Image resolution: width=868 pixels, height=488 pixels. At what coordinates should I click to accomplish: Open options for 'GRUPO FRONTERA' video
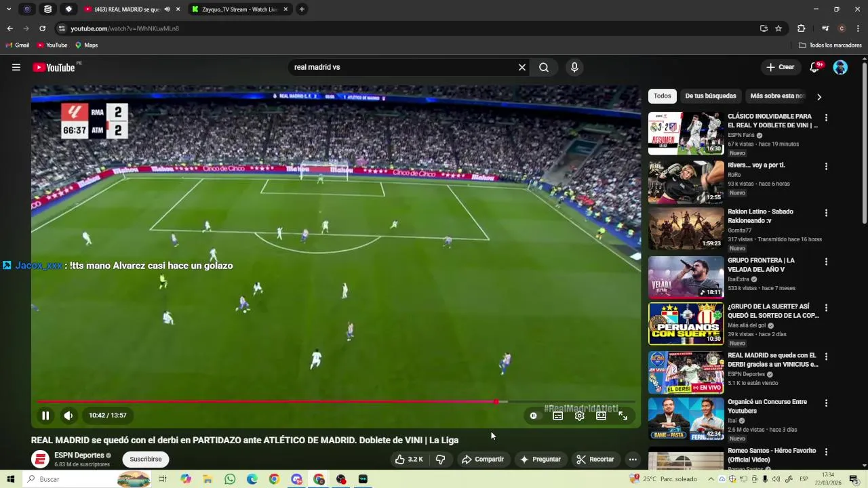coord(826,262)
